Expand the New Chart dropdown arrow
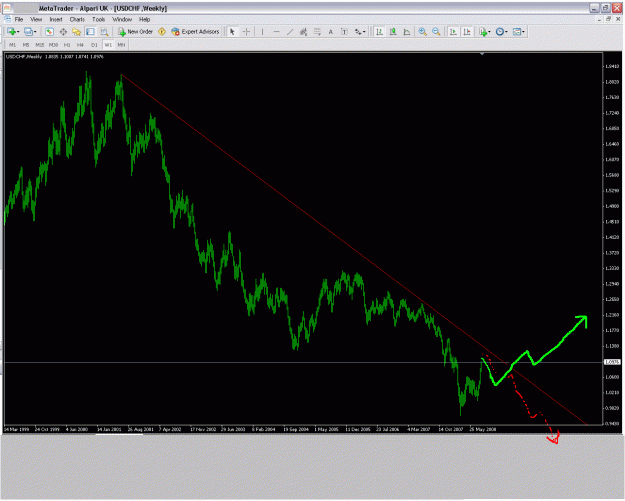The height and width of the screenshot is (501, 625). pos(18,32)
